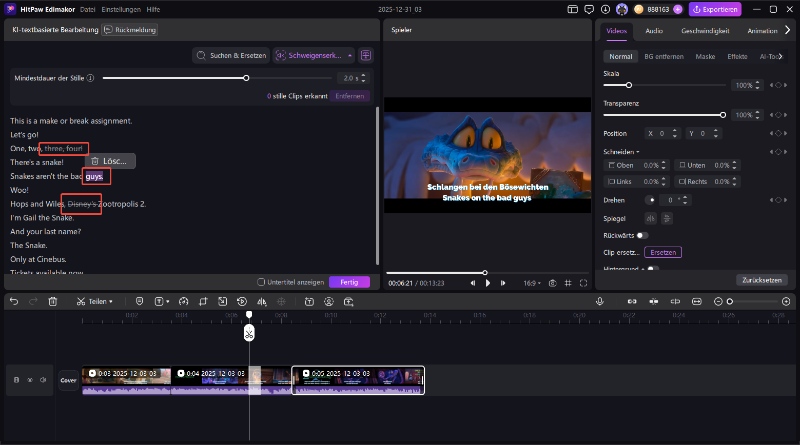Click the horizontal mirror flip icon
The image size is (800, 445).
click(x=650, y=218)
